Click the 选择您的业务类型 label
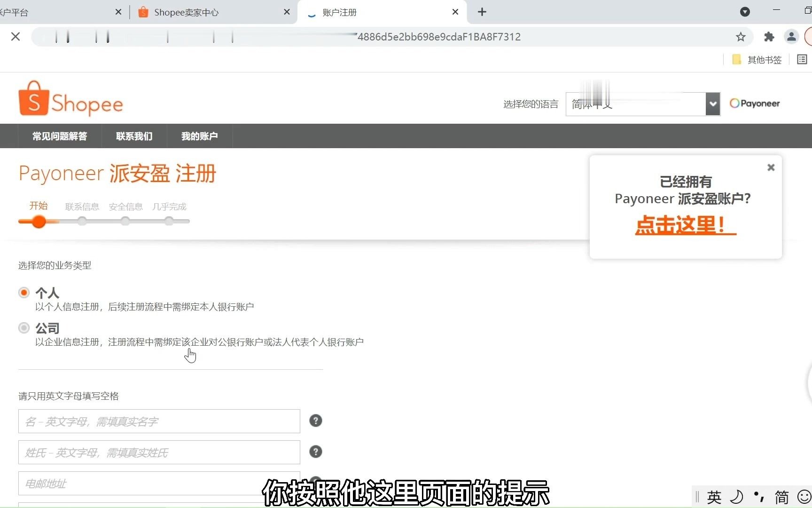This screenshot has width=812, height=508. coord(55,265)
